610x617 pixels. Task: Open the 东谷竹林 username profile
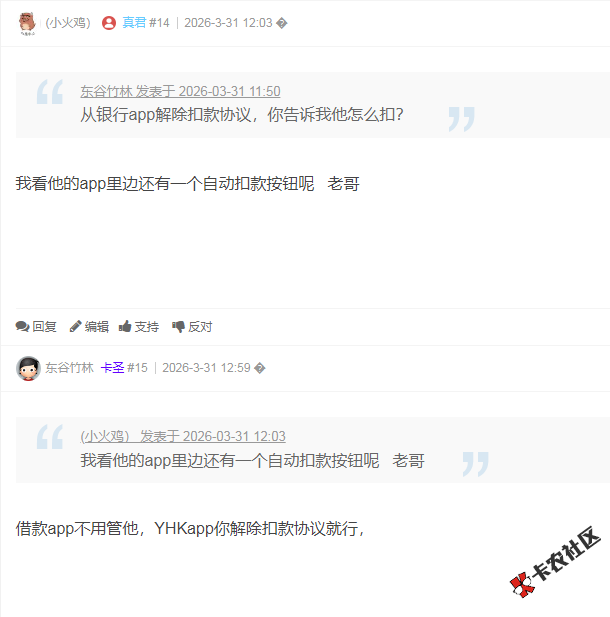pyautogui.click(x=70, y=368)
